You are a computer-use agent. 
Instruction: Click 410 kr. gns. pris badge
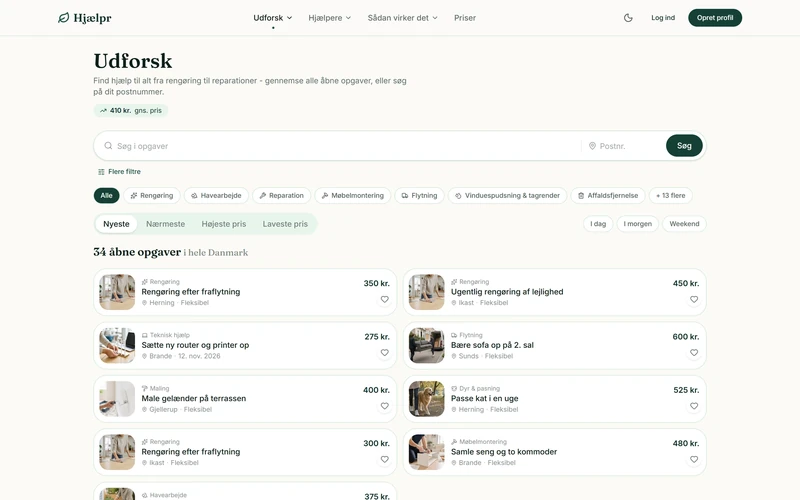point(131,111)
